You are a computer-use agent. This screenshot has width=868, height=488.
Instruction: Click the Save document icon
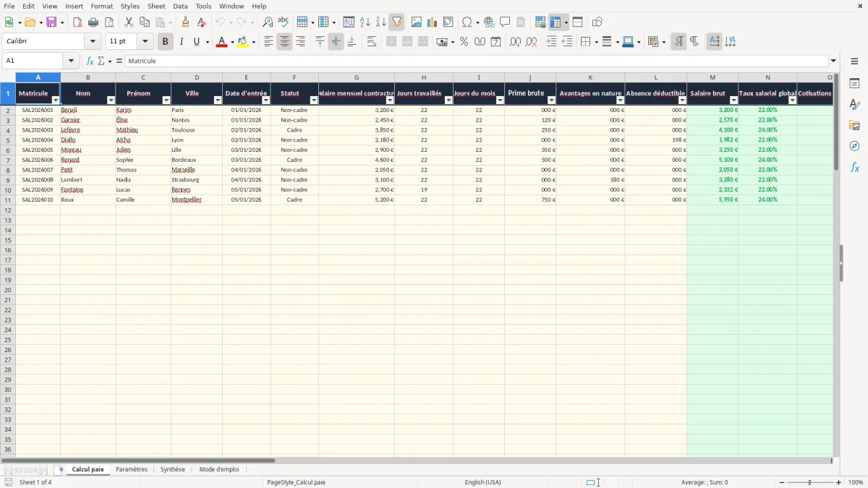pos(51,22)
